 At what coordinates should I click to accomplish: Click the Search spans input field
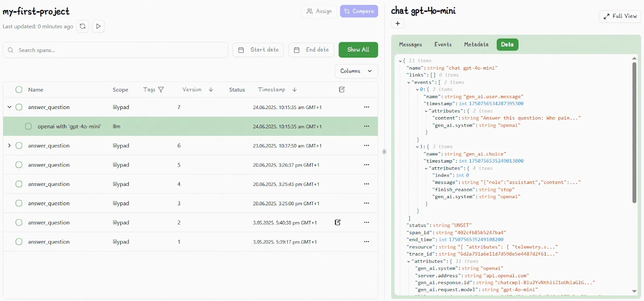tap(116, 50)
